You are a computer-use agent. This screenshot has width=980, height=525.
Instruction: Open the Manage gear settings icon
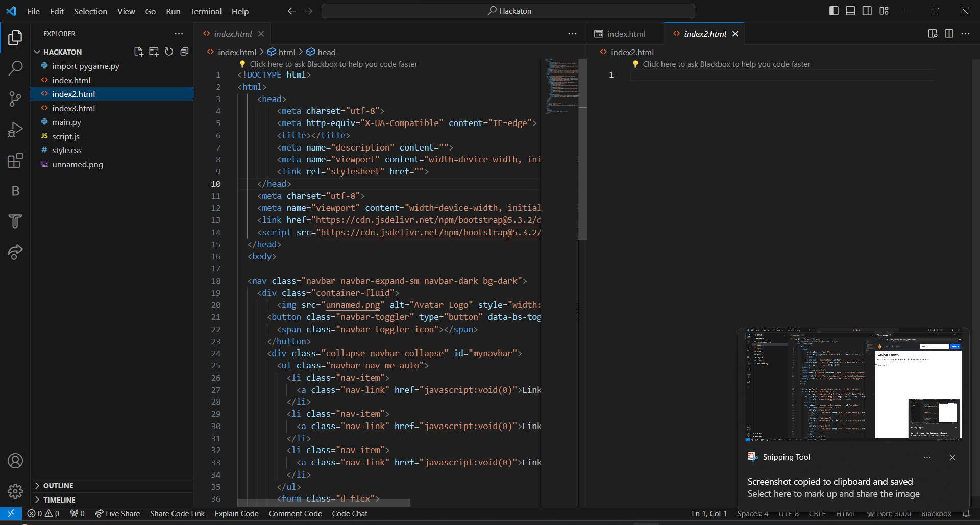click(15, 491)
